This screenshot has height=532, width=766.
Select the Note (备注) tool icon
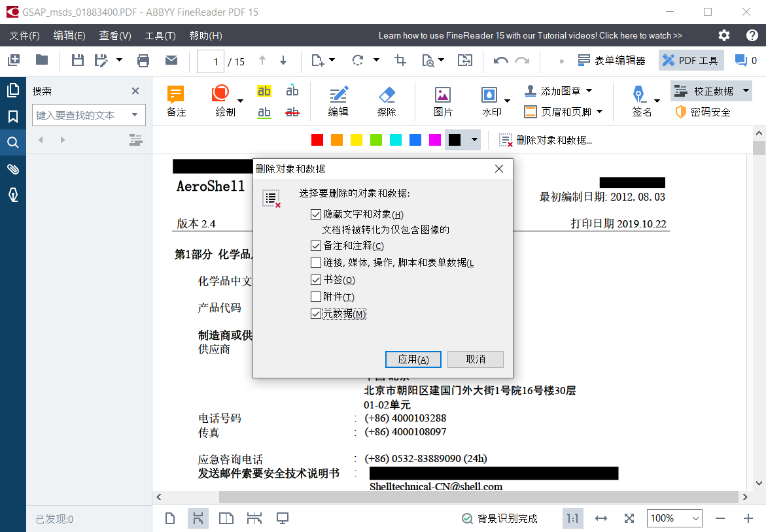coord(176,95)
